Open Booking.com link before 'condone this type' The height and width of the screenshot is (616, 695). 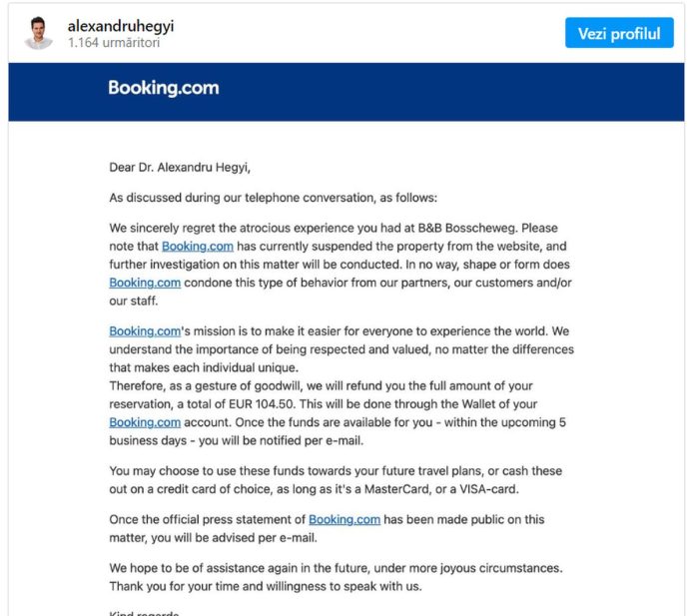[145, 283]
